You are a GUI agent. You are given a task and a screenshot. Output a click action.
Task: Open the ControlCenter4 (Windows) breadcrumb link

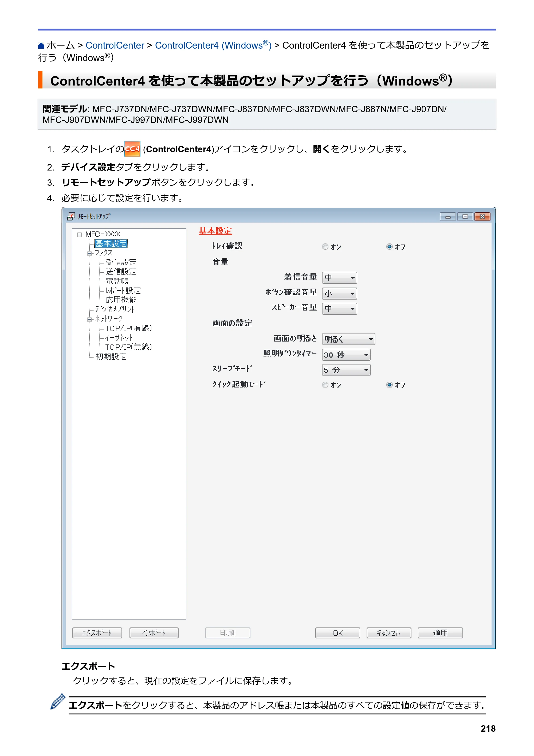(213, 45)
